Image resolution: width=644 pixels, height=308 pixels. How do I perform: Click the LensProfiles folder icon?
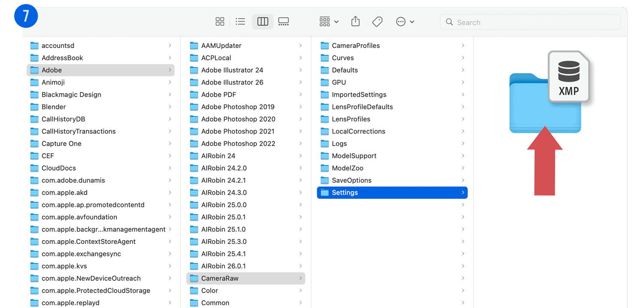325,119
